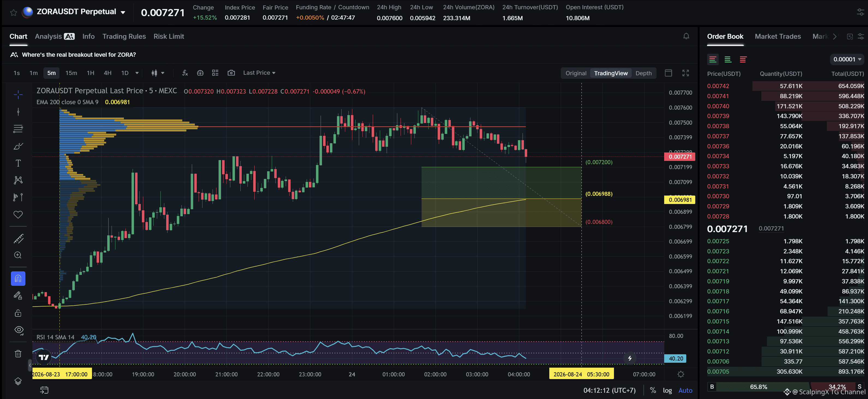Open the go-to-date icon below the chart
This screenshot has width=868, height=399.
coord(44,390)
